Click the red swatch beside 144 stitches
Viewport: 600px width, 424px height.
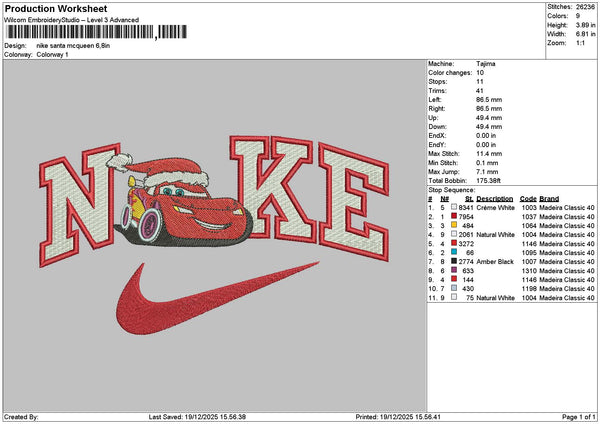coord(454,279)
